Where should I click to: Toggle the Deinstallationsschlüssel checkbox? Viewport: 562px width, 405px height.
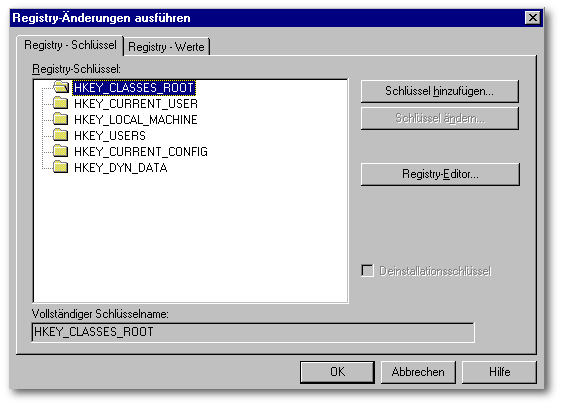tap(367, 271)
